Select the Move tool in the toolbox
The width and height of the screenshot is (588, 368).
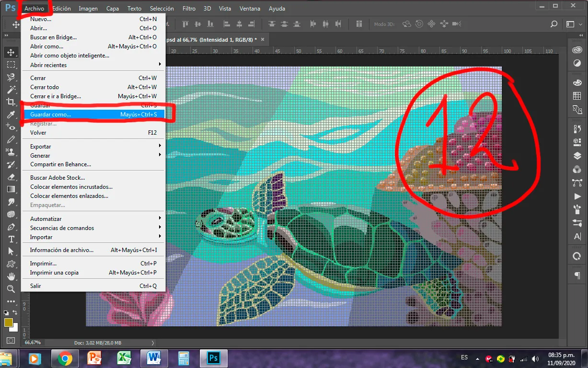[11, 52]
